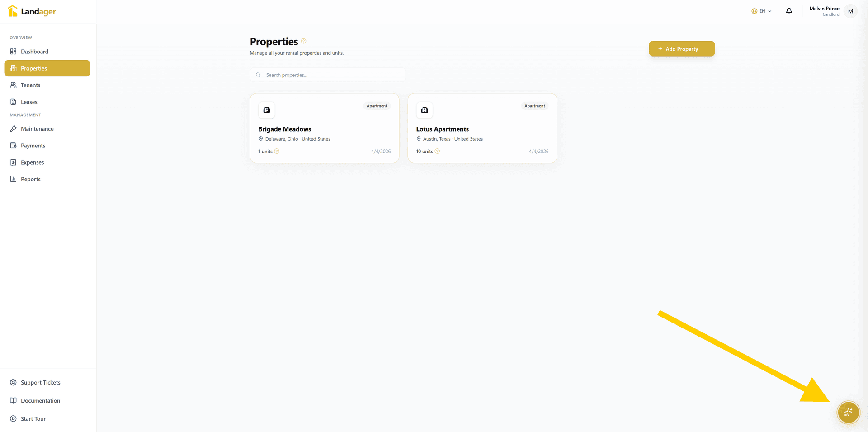Switch to the Properties section
The image size is (868, 432).
click(34, 68)
